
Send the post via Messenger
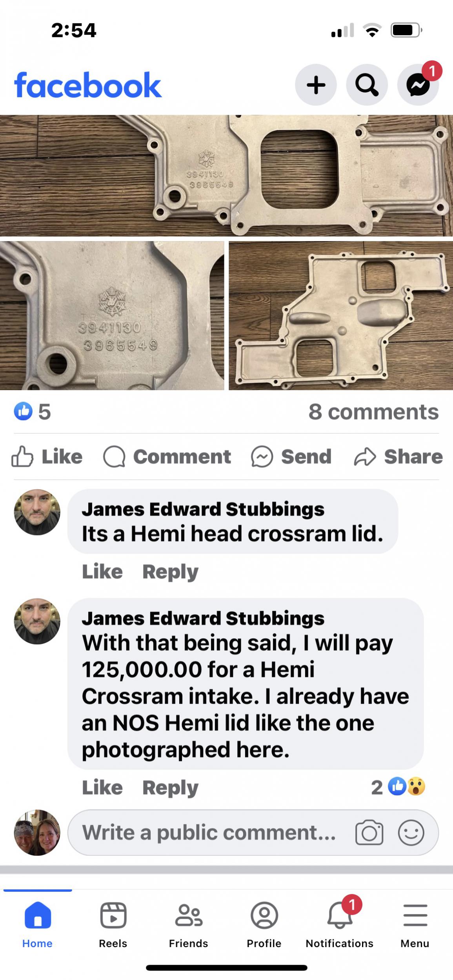(x=291, y=457)
